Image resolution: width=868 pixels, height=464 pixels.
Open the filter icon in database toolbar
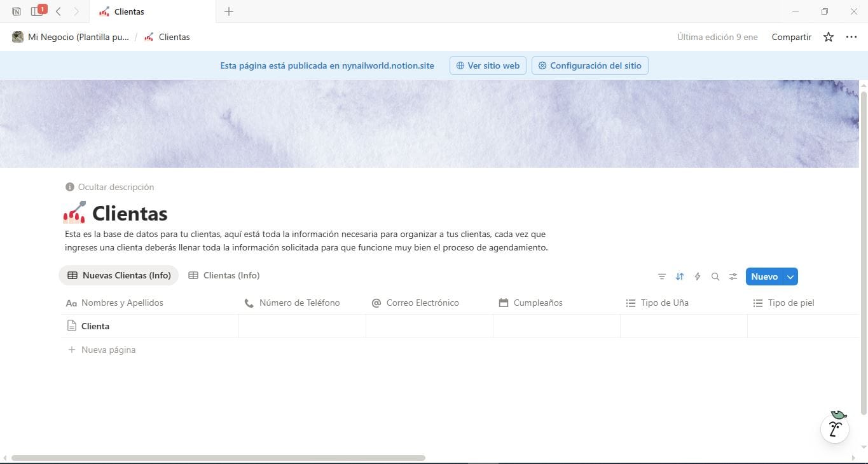coord(662,276)
